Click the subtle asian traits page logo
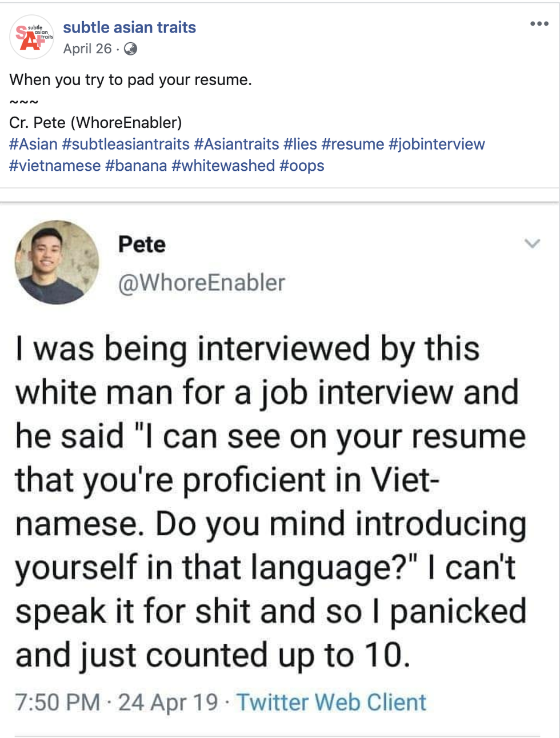The width and height of the screenshot is (560, 738). (x=32, y=37)
